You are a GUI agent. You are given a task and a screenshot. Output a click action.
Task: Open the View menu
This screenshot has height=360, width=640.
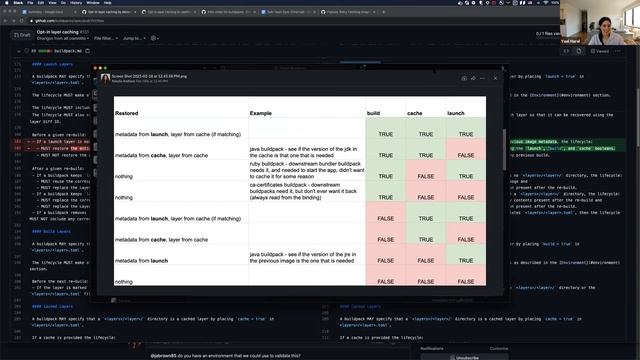point(52,2)
